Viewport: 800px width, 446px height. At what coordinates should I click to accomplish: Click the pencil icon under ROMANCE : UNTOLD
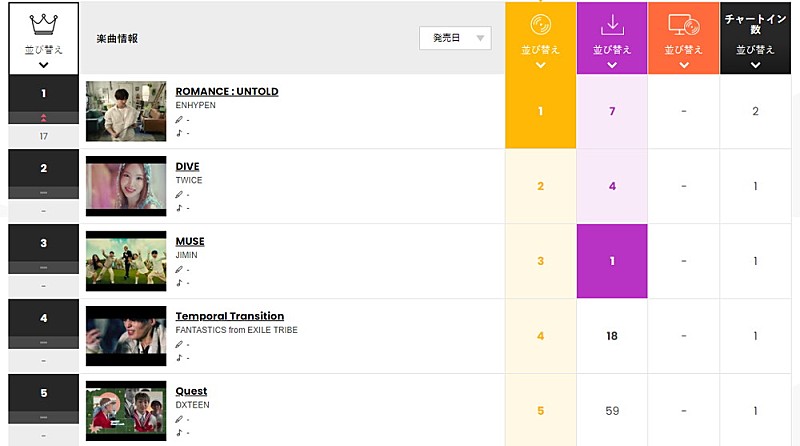[179, 119]
